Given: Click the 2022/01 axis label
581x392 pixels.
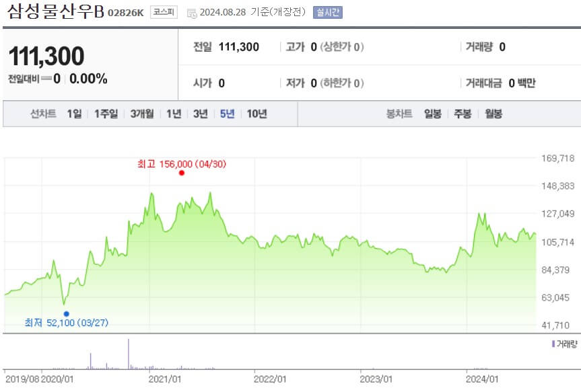Looking at the screenshot, I should pos(270,379).
